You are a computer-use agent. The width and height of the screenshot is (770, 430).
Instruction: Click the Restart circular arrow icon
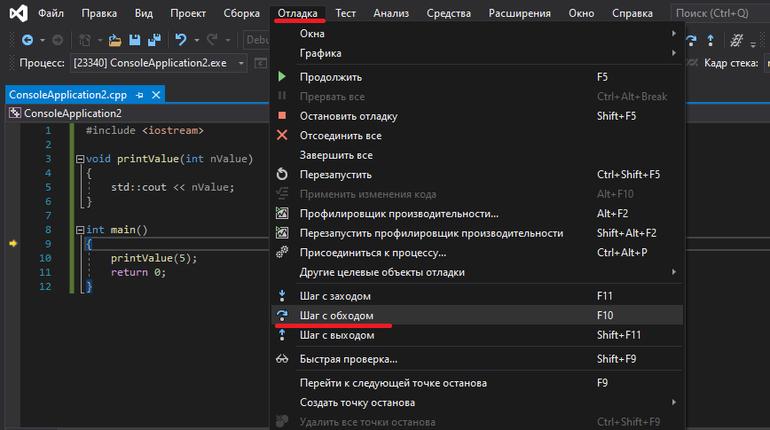pos(282,174)
